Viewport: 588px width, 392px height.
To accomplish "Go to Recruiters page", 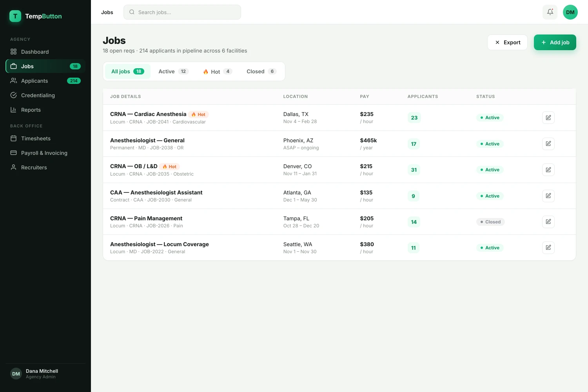I will 45,167.
